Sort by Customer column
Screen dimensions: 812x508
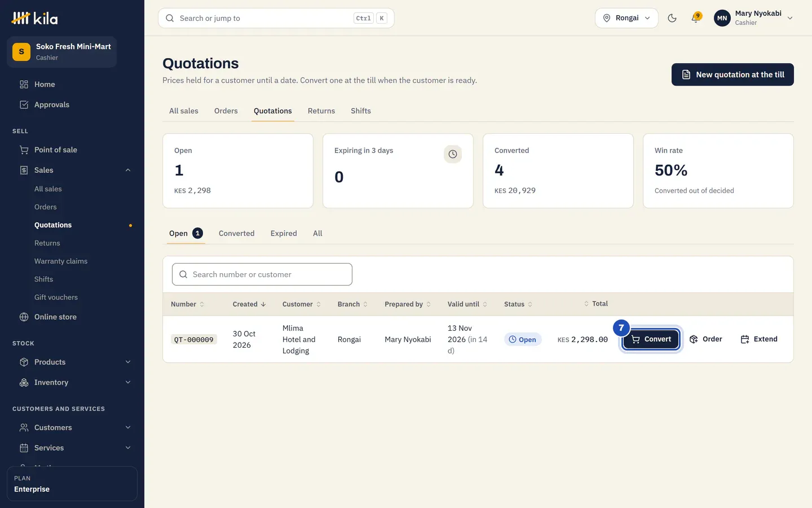tap(302, 304)
